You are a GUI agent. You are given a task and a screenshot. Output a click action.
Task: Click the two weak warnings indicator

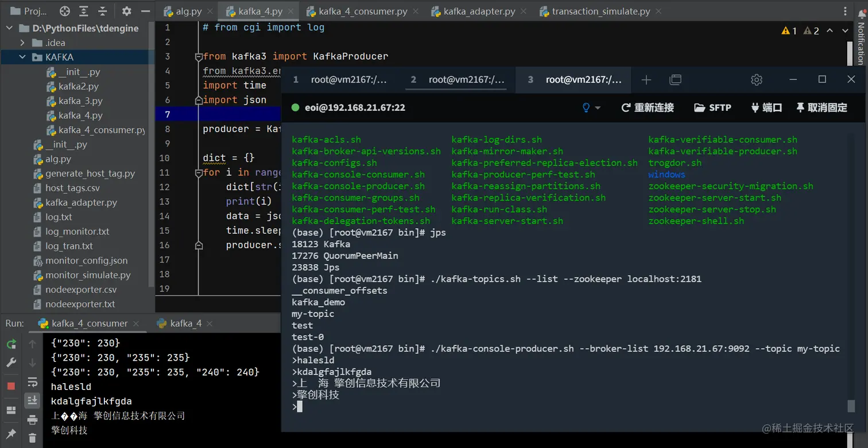811,31
